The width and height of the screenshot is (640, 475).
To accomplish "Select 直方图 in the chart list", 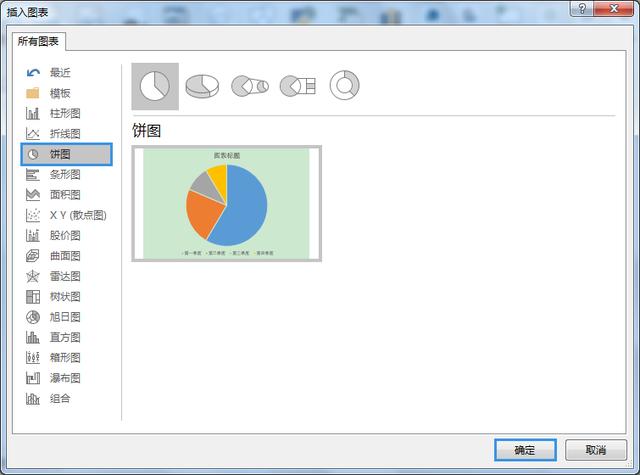I will point(65,337).
